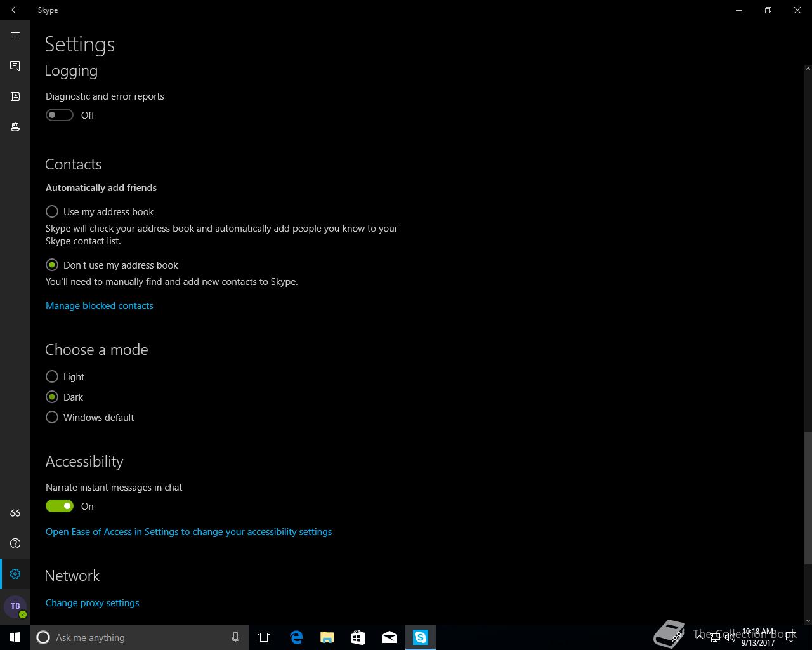Screen dimensions: 812x650
Task: Click the settings gear in the sidebar
Action: click(x=15, y=574)
